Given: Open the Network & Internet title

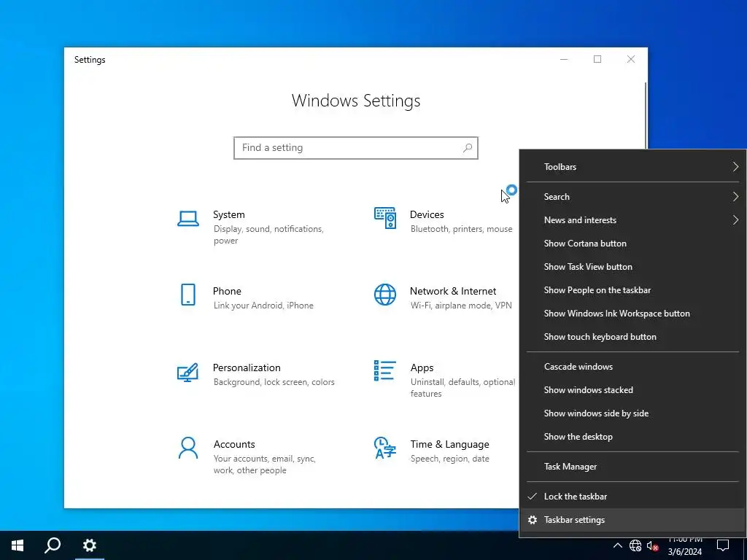Looking at the screenshot, I should tap(453, 291).
